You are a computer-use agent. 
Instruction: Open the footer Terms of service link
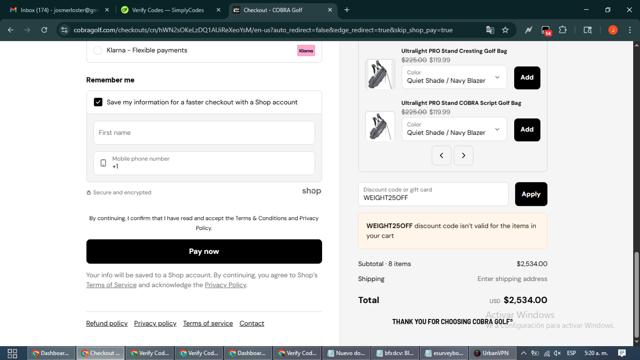(208, 323)
